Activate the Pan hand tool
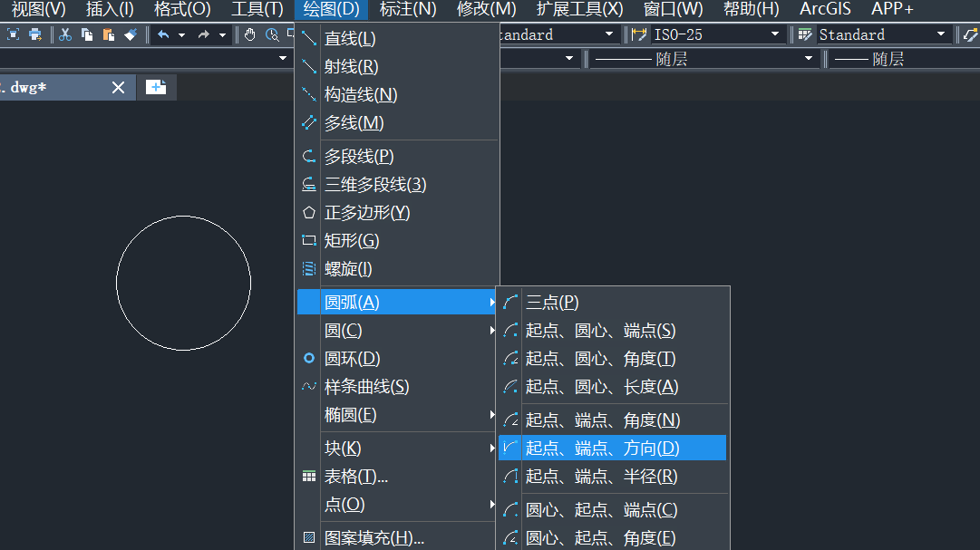980x550 pixels. tap(250, 34)
